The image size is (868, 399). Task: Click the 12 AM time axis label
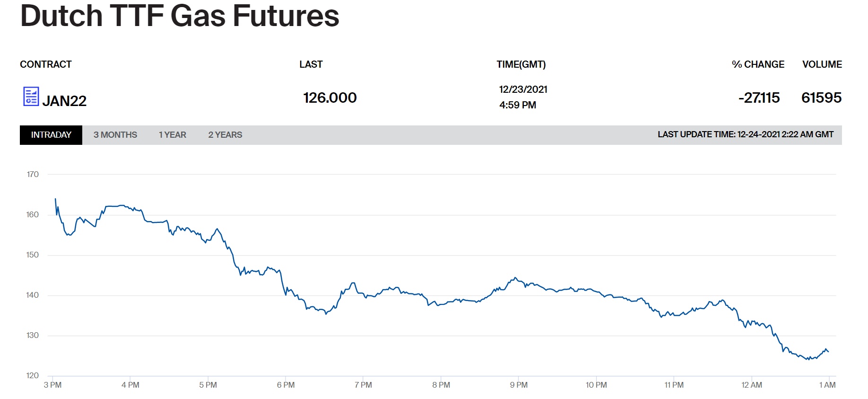point(752,385)
